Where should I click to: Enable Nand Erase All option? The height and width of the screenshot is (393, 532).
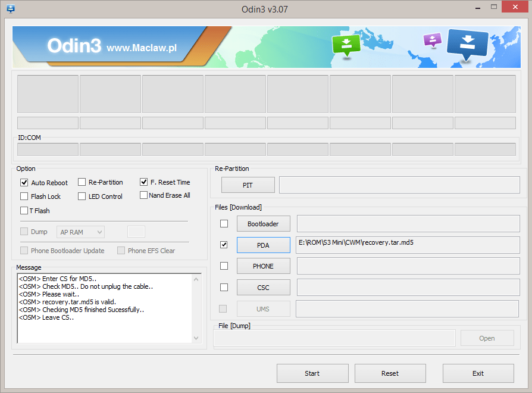pyautogui.click(x=143, y=195)
